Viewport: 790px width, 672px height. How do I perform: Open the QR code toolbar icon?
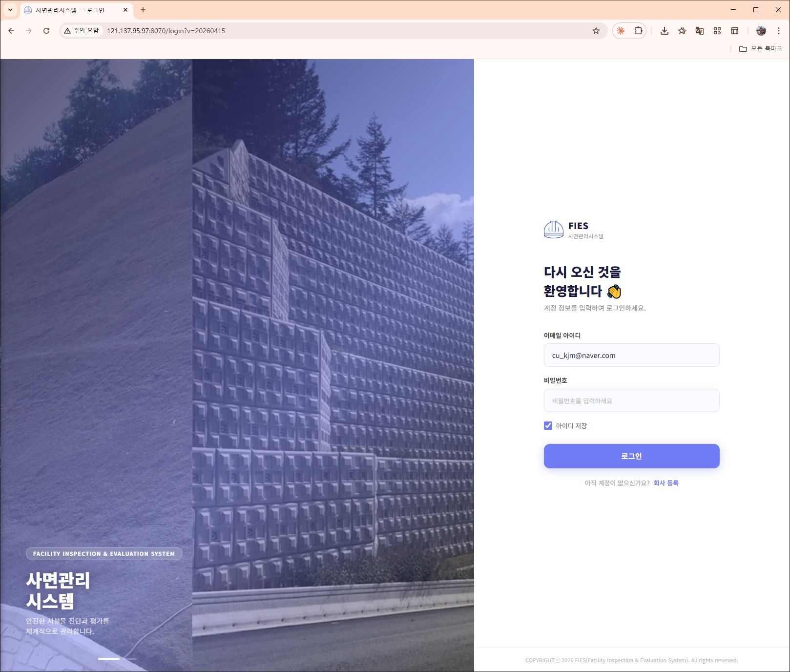point(717,31)
